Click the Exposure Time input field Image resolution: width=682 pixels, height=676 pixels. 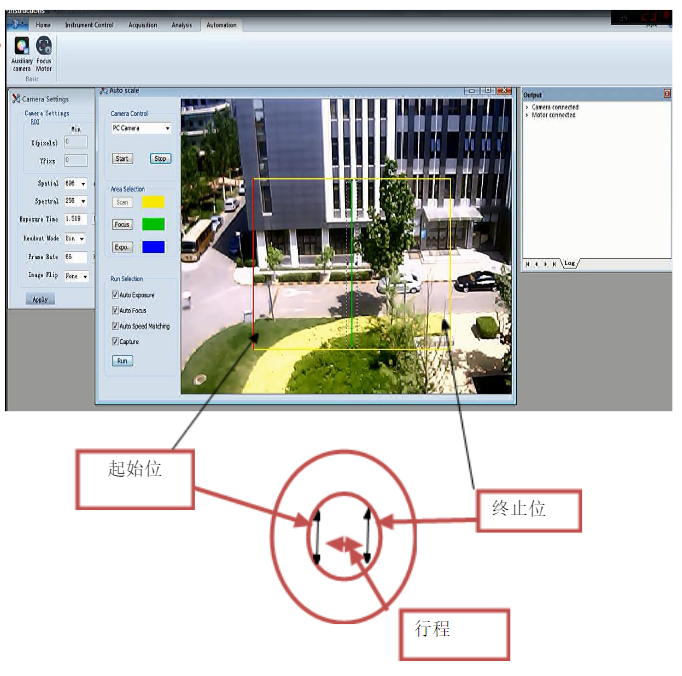click(x=74, y=220)
